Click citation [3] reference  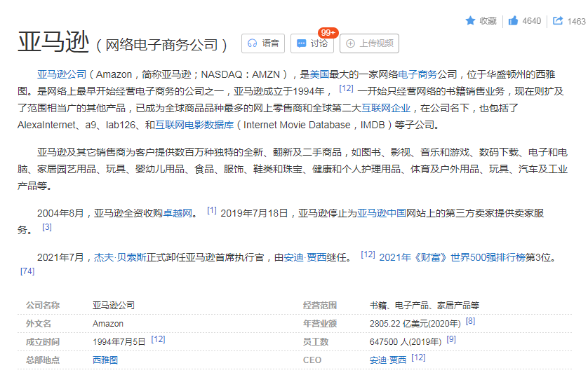(47, 226)
